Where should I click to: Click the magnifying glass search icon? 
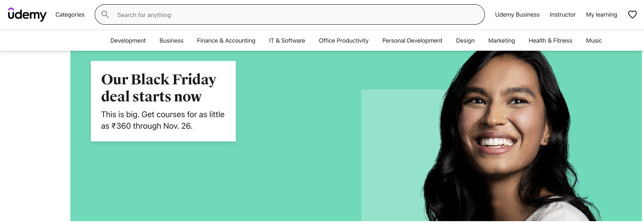point(105,14)
